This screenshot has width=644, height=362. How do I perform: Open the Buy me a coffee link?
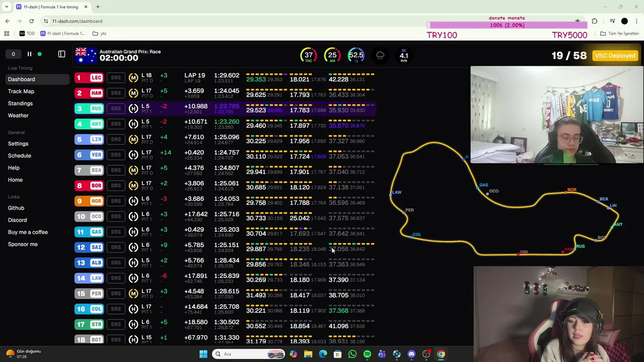tap(28, 232)
